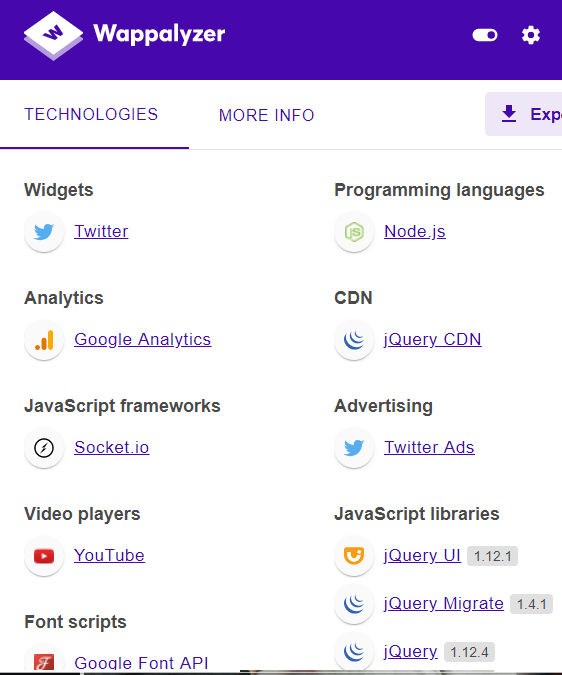Click the jQuery 1.12.4 library icon

(x=354, y=652)
